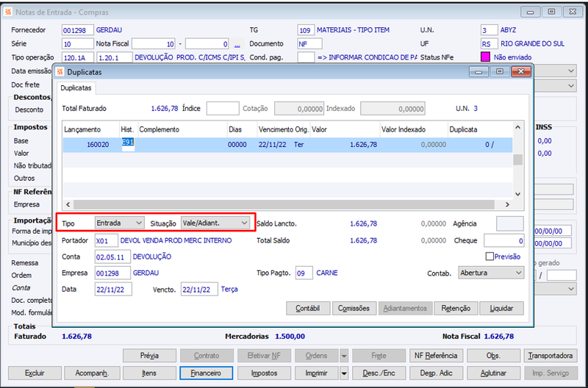The image size is (588, 388).
Task: Click the Financeiro button
Action: 207,373
